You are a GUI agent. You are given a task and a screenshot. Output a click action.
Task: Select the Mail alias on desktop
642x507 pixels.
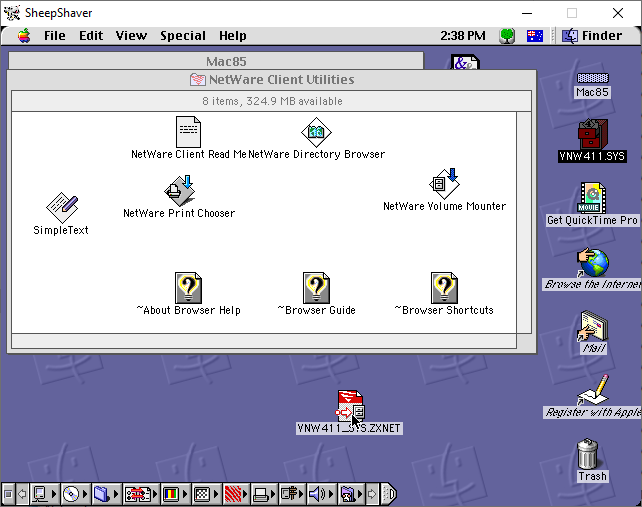tap(593, 326)
